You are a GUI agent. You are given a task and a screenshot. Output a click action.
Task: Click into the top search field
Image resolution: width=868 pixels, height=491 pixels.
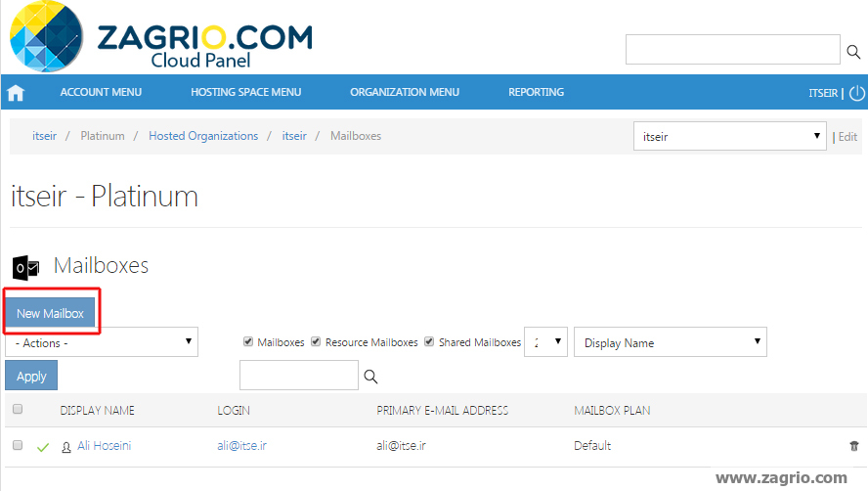coord(733,49)
